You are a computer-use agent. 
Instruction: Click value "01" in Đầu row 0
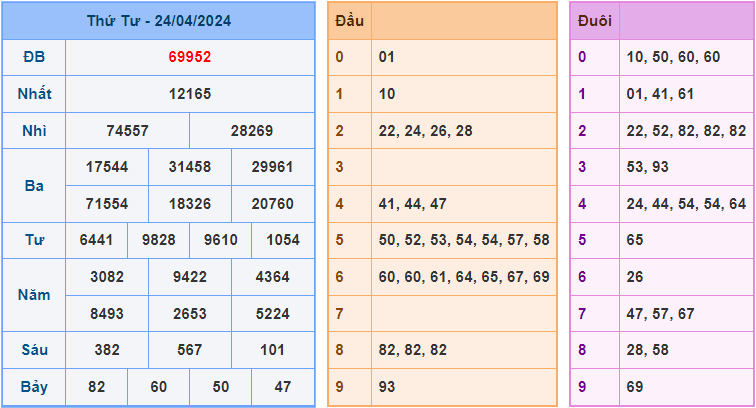pyautogui.click(x=387, y=57)
